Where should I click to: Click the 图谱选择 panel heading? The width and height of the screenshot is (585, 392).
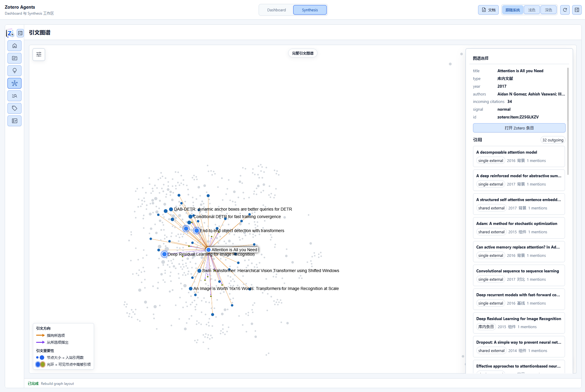click(x=480, y=58)
